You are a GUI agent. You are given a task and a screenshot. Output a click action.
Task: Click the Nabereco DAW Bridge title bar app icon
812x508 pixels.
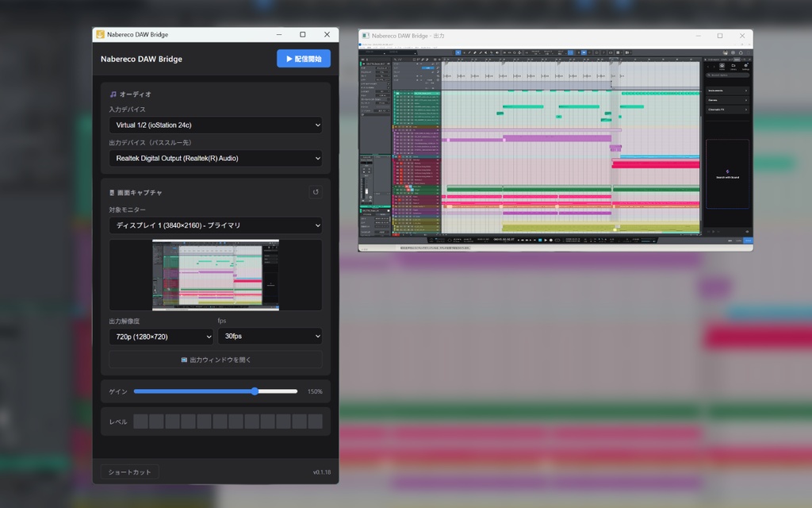(100, 34)
